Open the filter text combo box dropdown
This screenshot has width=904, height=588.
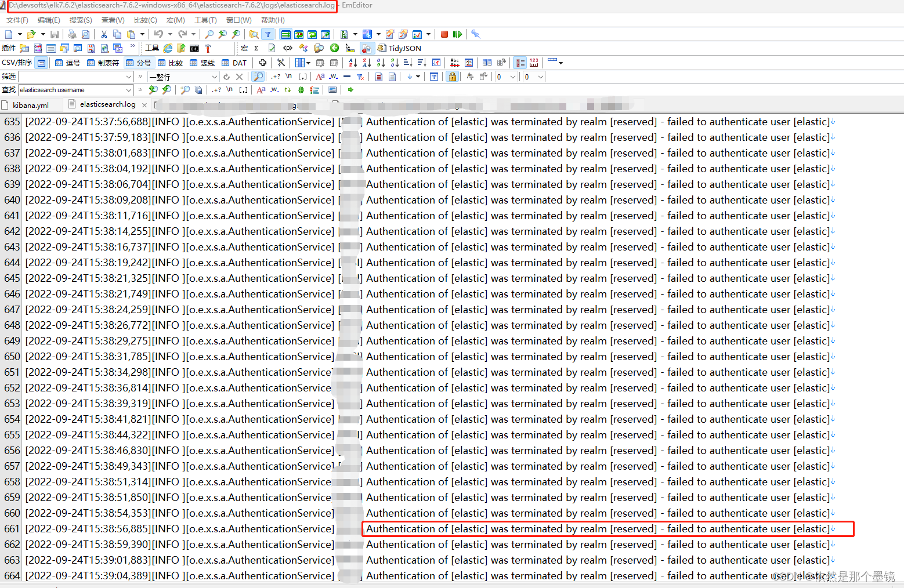pos(129,77)
